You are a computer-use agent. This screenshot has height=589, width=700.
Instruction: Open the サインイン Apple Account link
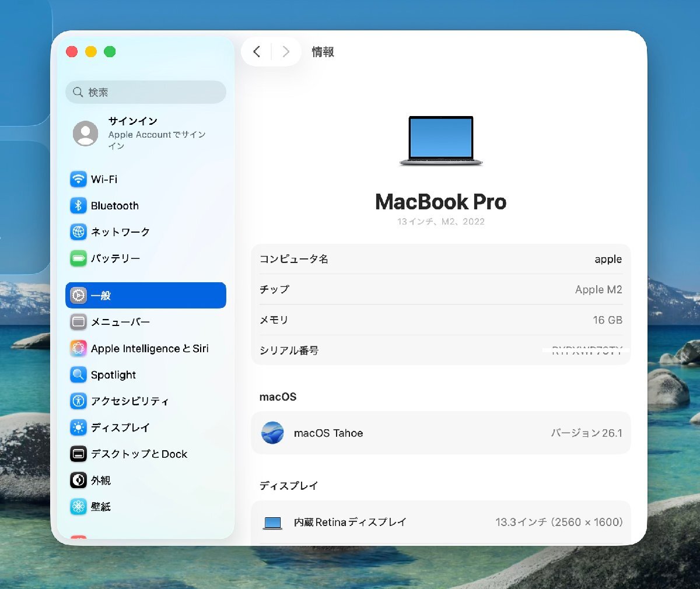point(146,134)
